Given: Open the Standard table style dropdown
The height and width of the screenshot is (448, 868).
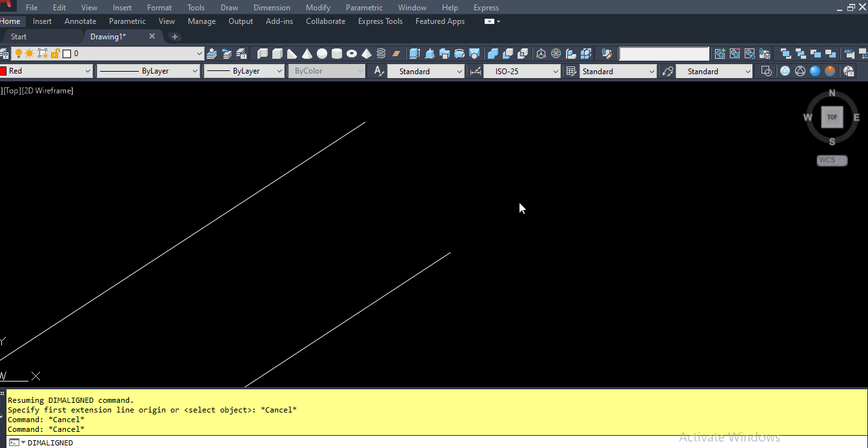Looking at the screenshot, I should pyautogui.click(x=618, y=71).
